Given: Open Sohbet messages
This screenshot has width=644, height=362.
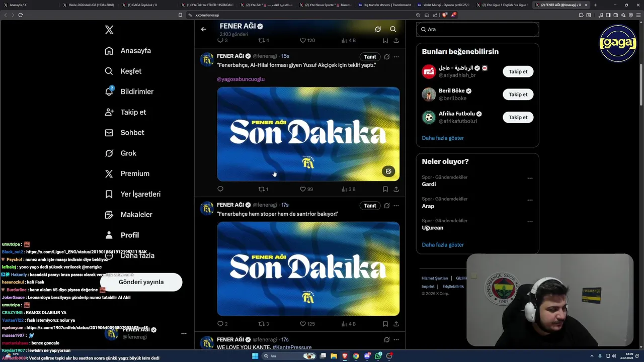Looking at the screenshot, I should pos(124,133).
